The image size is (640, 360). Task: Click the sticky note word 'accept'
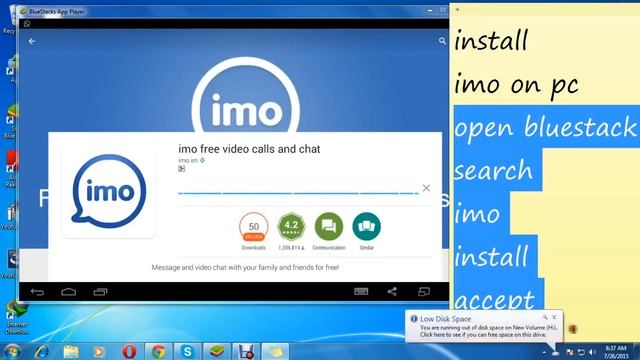(494, 300)
